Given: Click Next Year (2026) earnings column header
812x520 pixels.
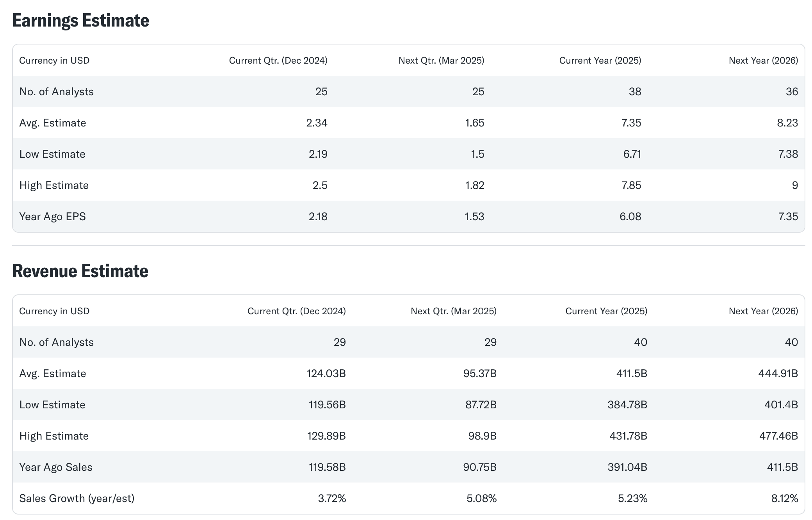Looking at the screenshot, I should point(763,61).
